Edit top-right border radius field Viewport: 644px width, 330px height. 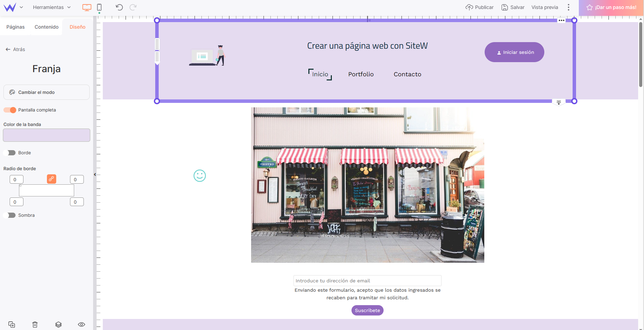(77, 179)
